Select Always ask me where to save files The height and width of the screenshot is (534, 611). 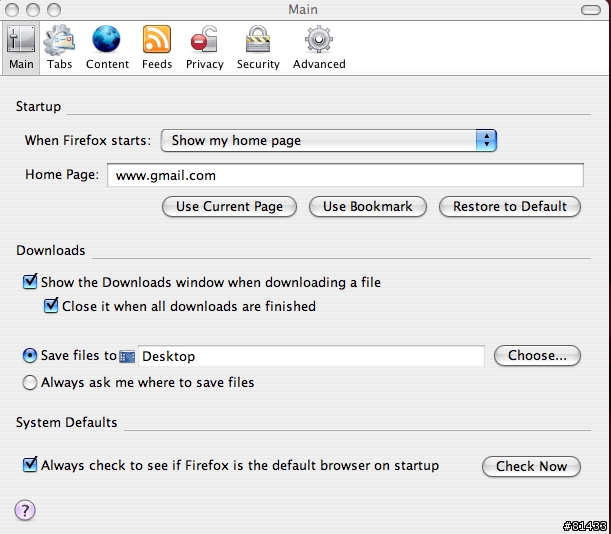30,382
